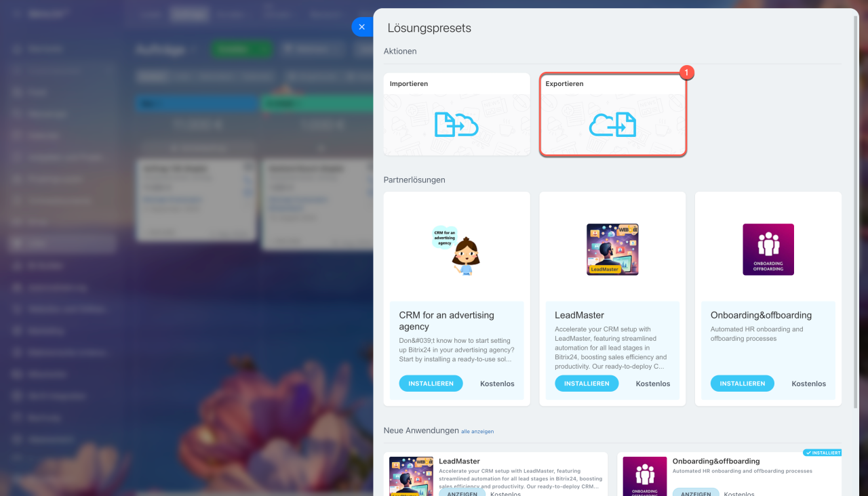The image size is (868, 496).
Task: Install the Onboarding&offboarding partner solution
Action: 743,384
